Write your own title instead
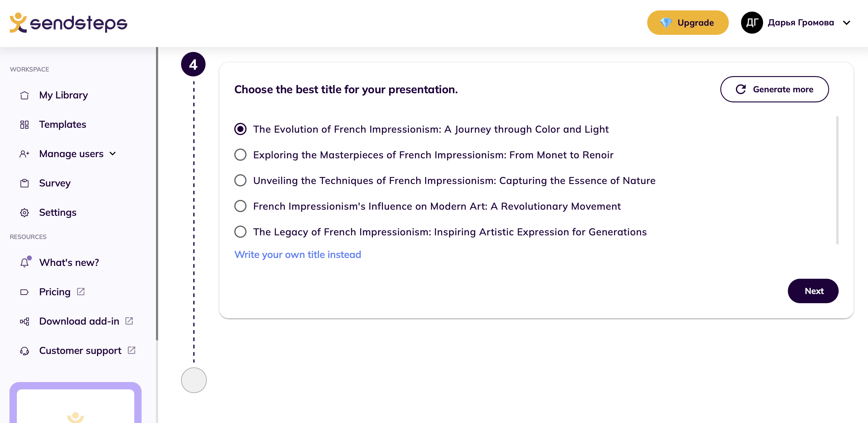The width and height of the screenshot is (868, 423). click(x=298, y=254)
